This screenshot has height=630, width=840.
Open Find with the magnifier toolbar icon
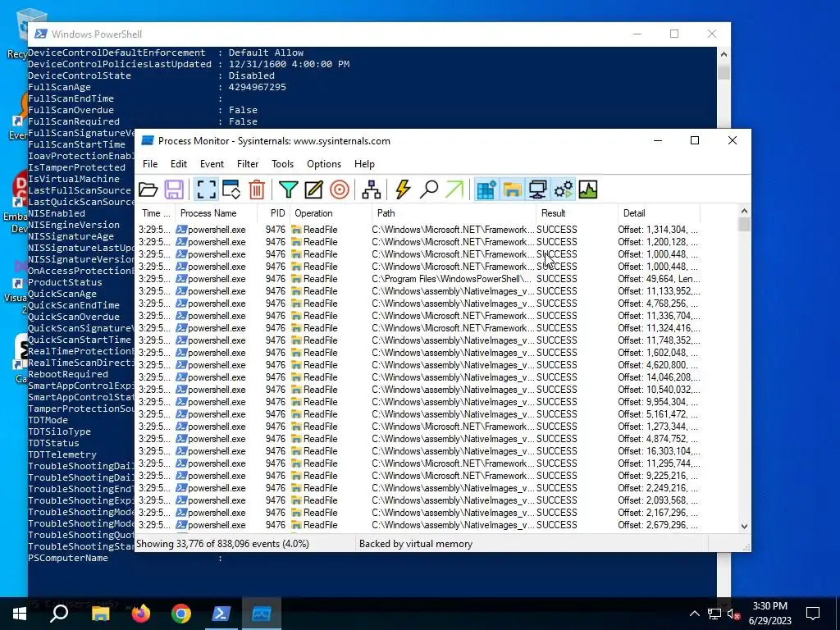pyautogui.click(x=428, y=189)
